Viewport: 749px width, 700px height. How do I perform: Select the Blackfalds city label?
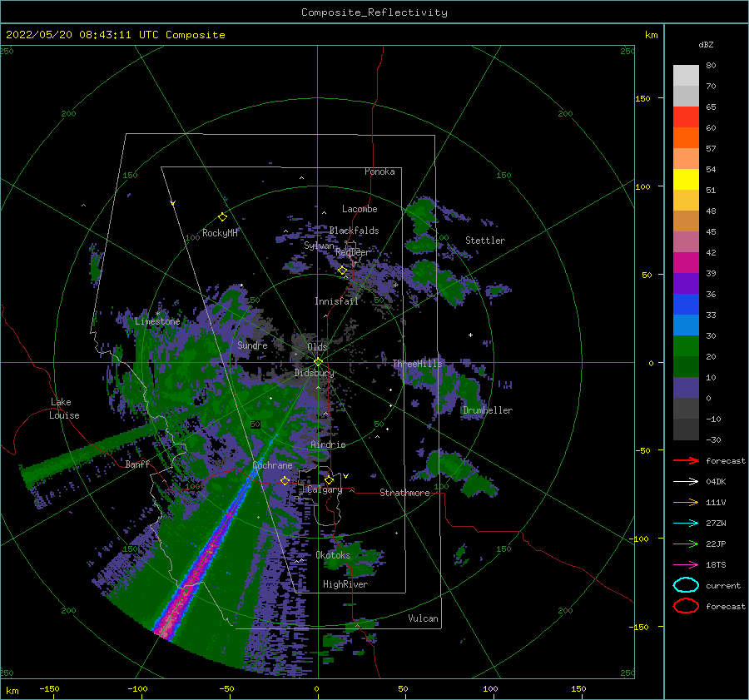(x=354, y=231)
